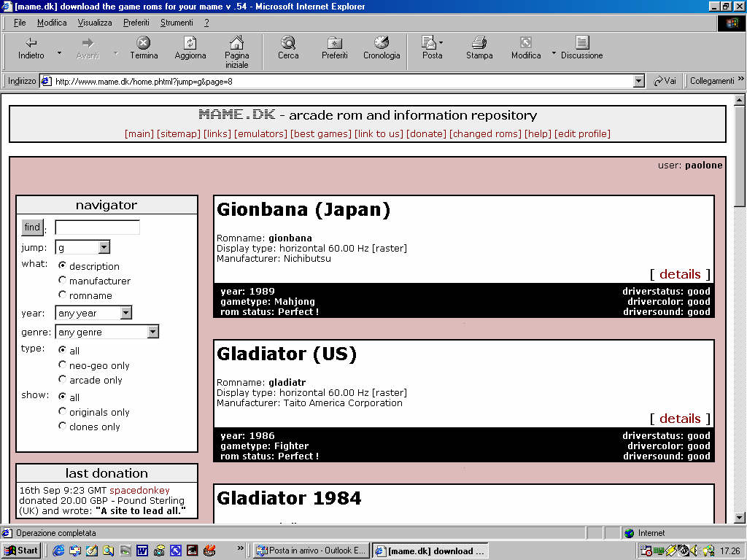Open details for Gionbana (Japan)
Image resolution: width=747 pixels, height=560 pixels.
click(680, 274)
